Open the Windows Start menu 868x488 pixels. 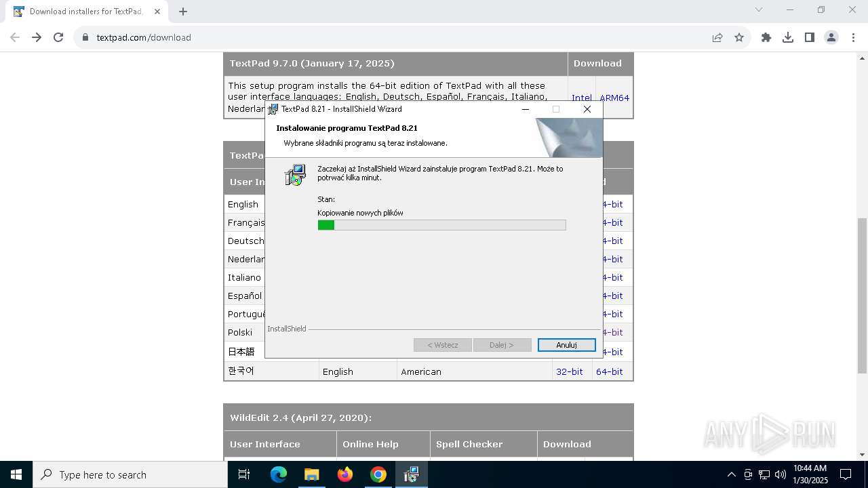click(16, 474)
